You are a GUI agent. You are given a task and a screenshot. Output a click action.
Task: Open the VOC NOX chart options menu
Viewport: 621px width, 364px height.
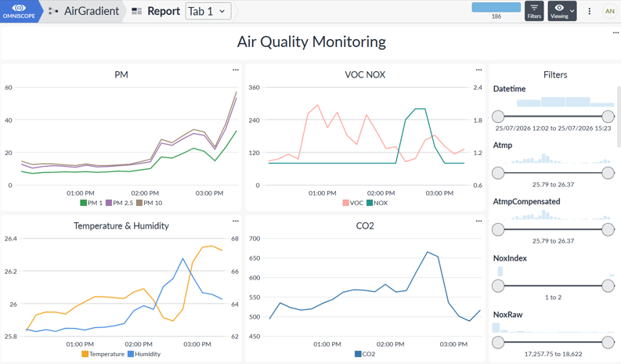click(x=478, y=70)
